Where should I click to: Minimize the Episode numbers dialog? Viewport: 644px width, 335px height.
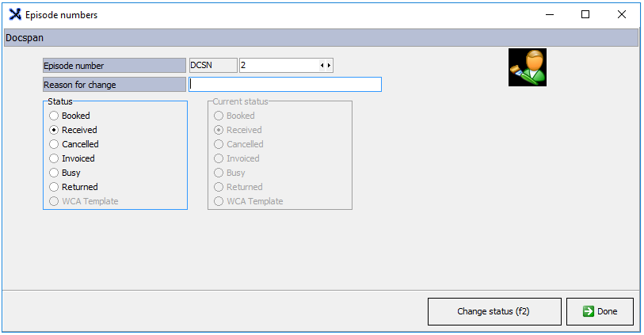pyautogui.click(x=549, y=14)
